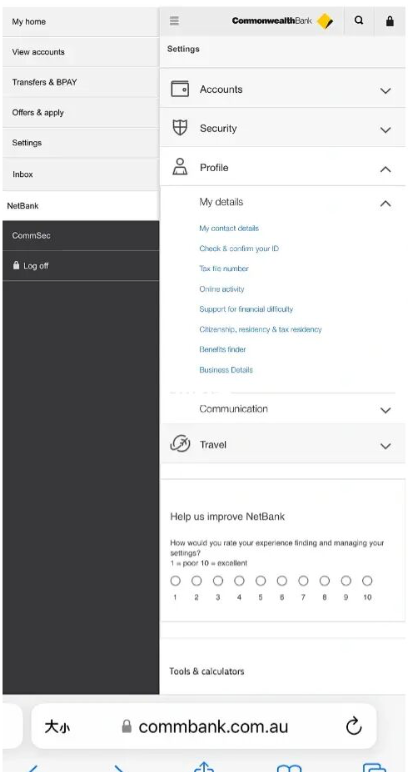Reload page with Safari refresh icon
This screenshot has height=772, width=408.
click(x=353, y=726)
